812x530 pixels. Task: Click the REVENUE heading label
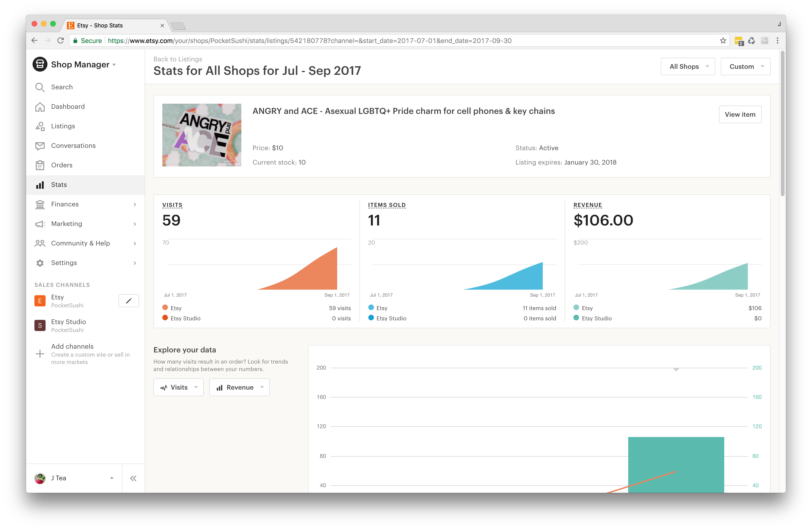[x=588, y=205]
